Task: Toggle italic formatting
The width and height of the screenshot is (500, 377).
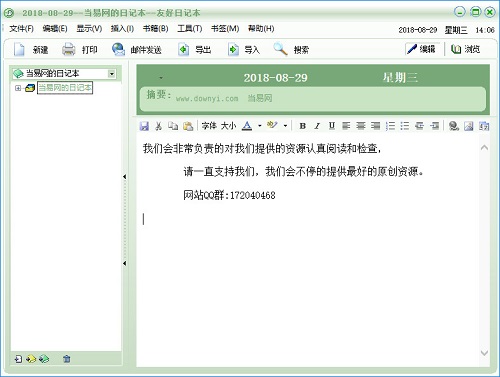Action: coord(317,126)
